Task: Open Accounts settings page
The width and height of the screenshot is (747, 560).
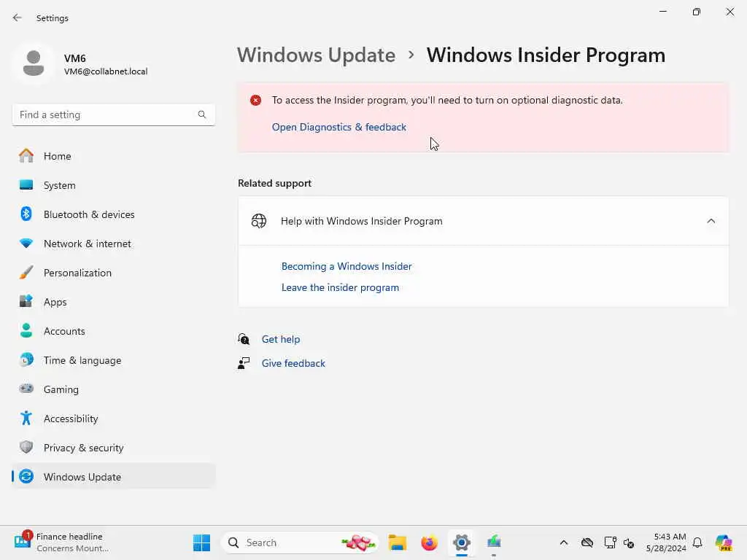Action: coord(113,331)
